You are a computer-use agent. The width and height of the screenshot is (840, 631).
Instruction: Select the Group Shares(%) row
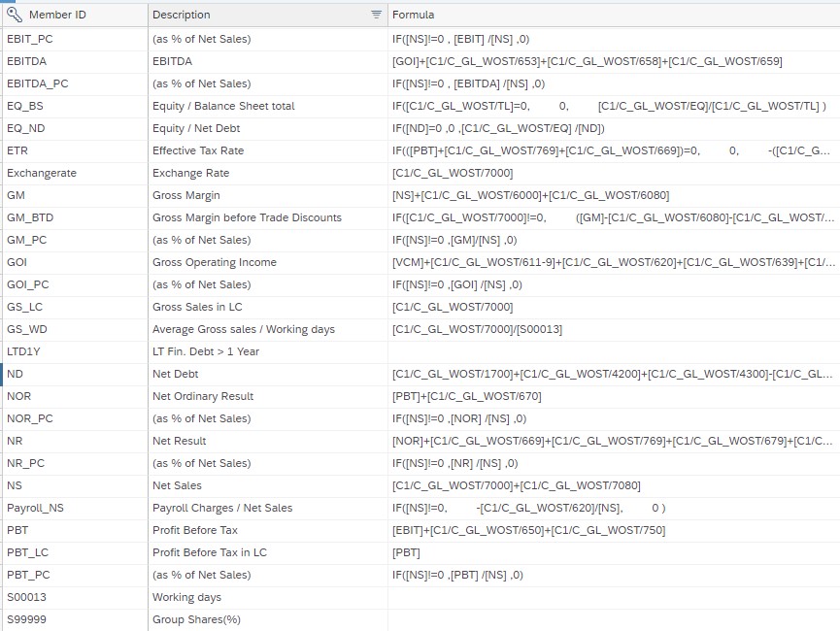tap(194, 618)
